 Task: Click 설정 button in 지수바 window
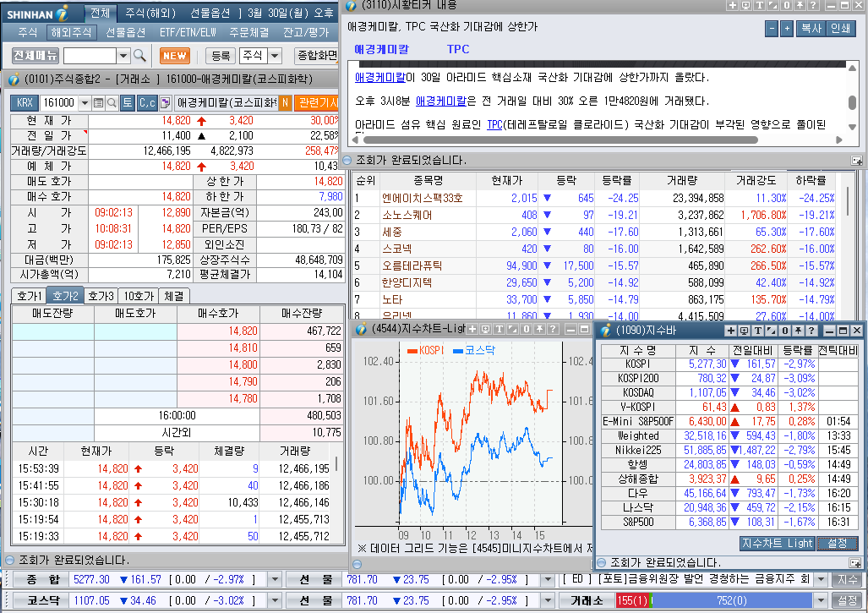[837, 544]
